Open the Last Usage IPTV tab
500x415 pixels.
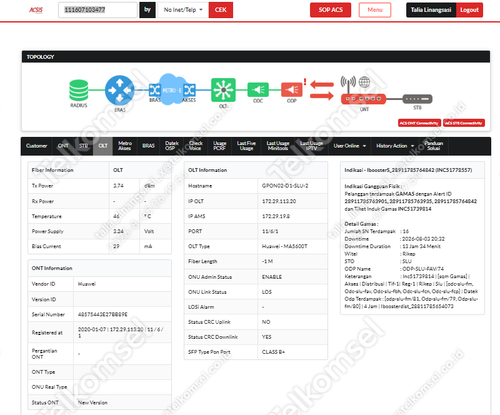(x=311, y=146)
